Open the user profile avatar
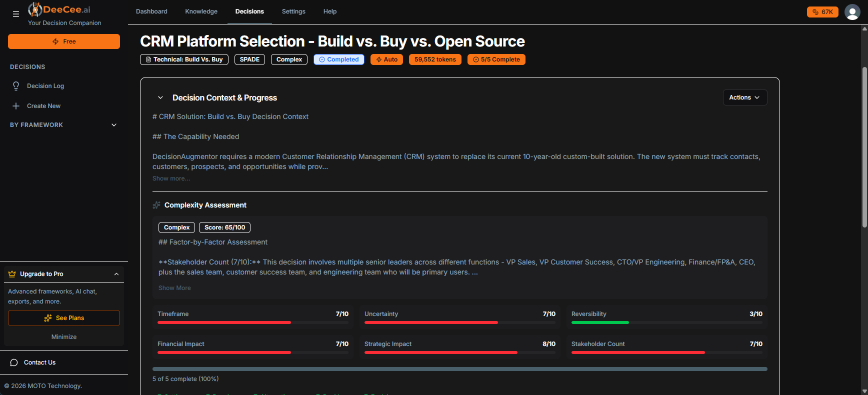The height and width of the screenshot is (395, 868). (852, 12)
